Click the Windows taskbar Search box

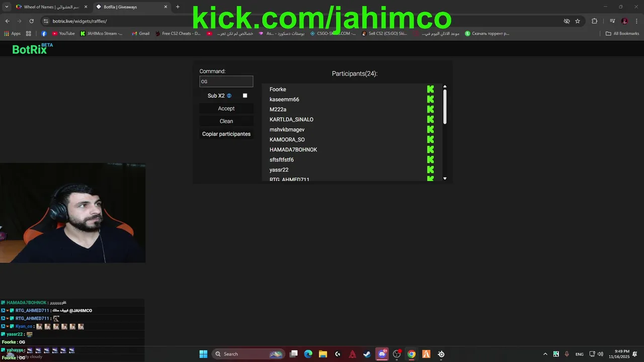249,354
